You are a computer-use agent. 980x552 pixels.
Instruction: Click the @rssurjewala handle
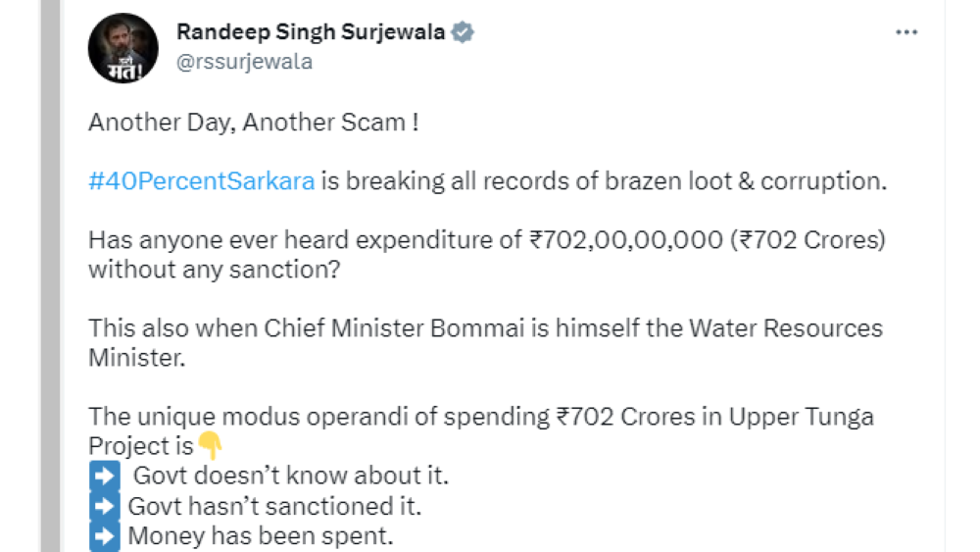click(x=244, y=62)
